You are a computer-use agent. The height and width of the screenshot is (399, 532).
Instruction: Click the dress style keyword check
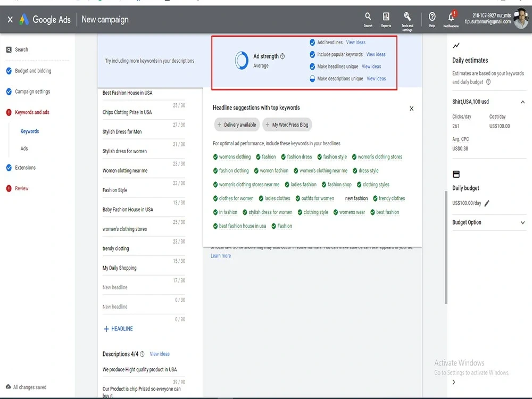[x=355, y=171]
